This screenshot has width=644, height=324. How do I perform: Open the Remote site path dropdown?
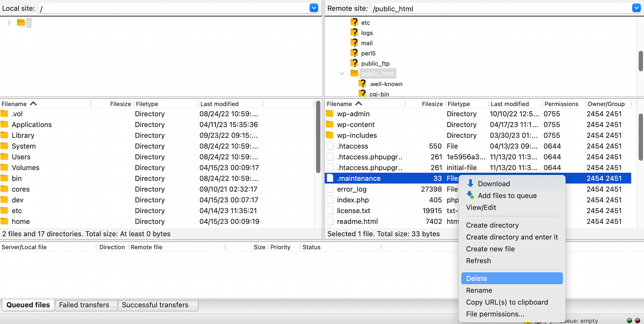(x=636, y=8)
